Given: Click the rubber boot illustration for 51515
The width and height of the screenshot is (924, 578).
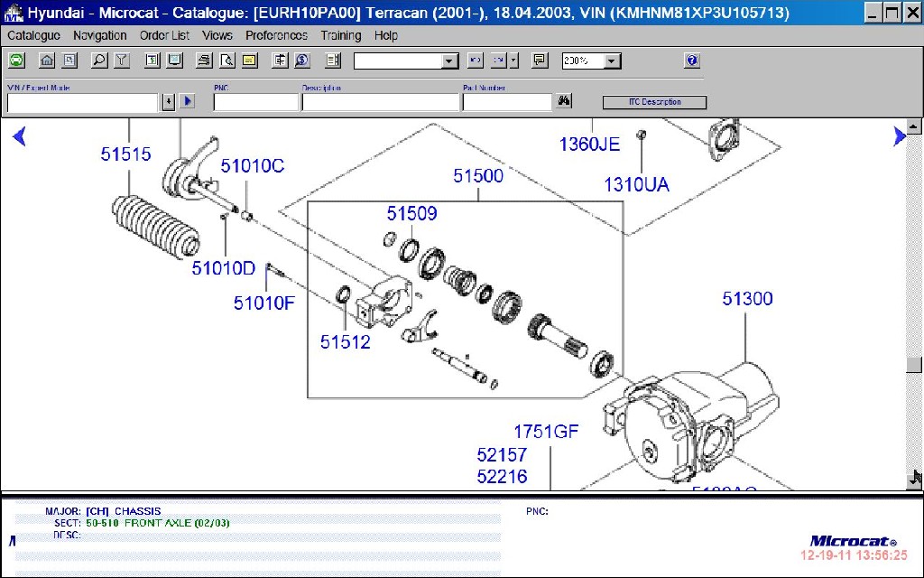Looking at the screenshot, I should coord(155,228).
